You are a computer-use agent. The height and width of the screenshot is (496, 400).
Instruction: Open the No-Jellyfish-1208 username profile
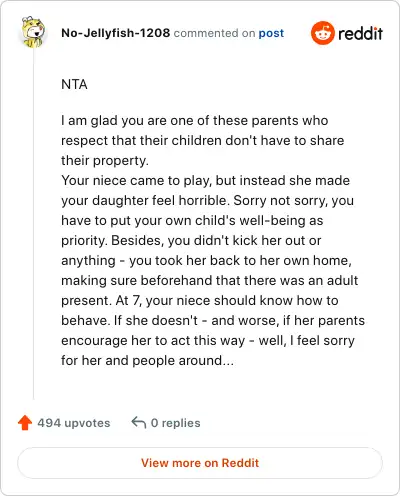coord(115,33)
